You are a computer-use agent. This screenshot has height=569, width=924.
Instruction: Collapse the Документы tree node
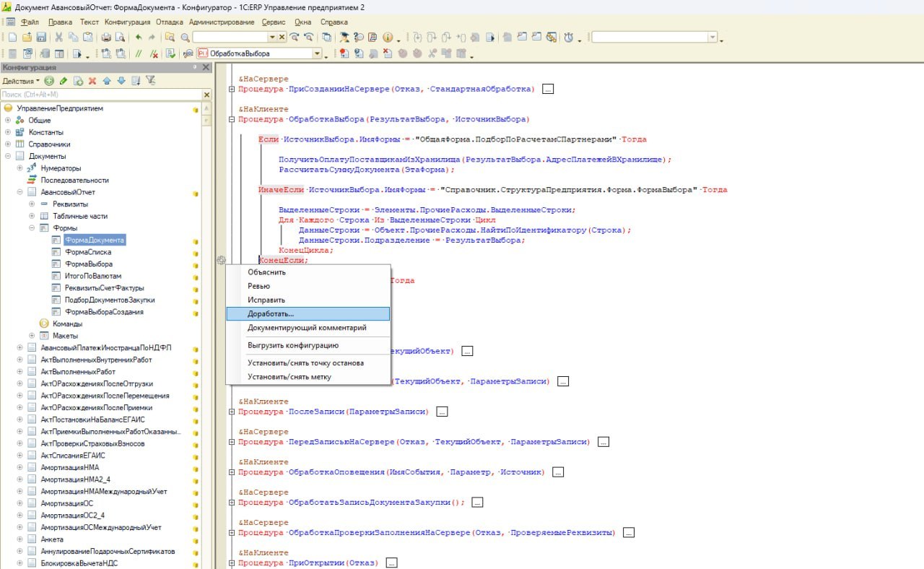coord(8,156)
